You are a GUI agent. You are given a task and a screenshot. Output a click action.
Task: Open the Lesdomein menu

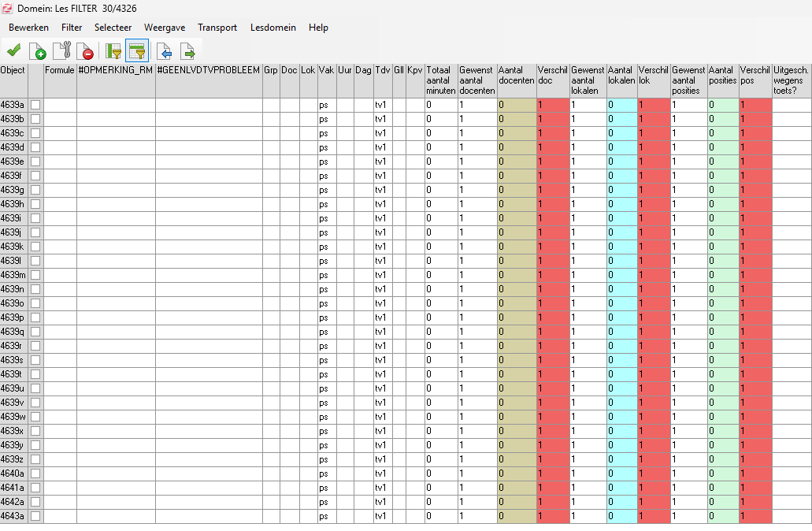273,28
